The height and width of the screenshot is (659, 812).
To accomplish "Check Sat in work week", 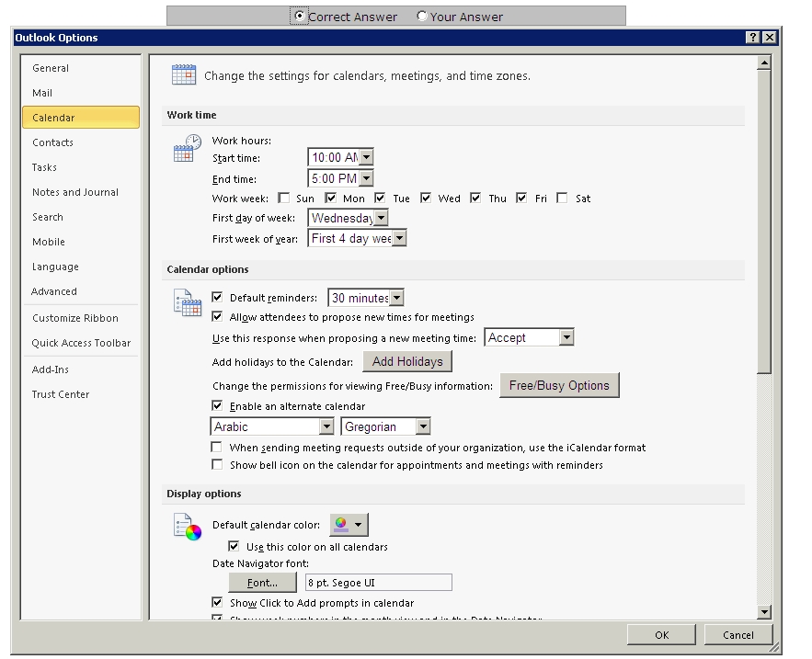I will (562, 198).
